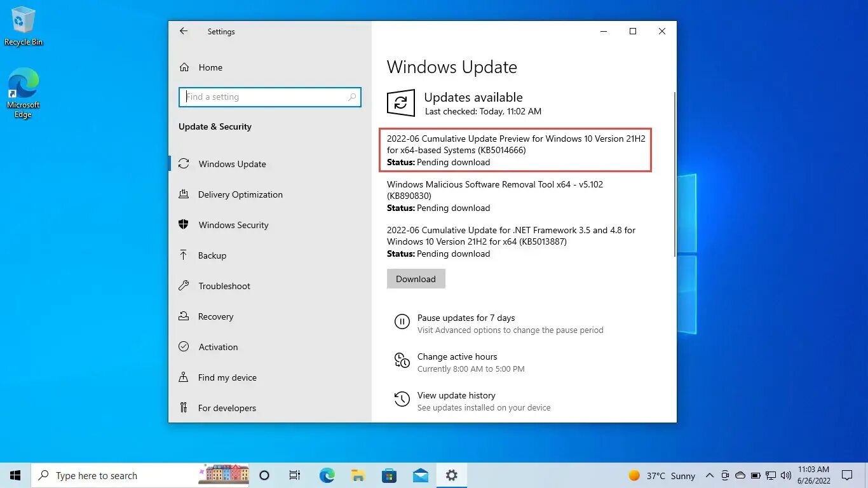Click the Malicious Software Removal Tool KB890830 entry
This screenshot has width=868, height=488.
point(495,190)
